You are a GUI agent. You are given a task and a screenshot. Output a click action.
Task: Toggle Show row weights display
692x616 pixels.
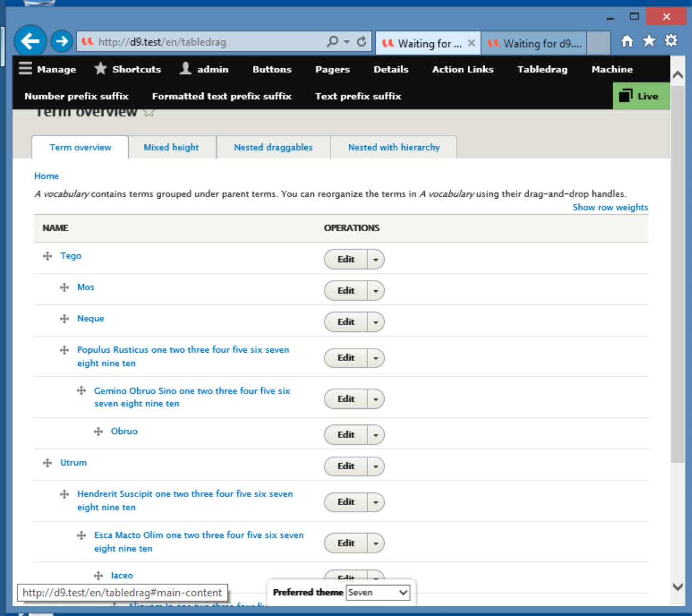[610, 207]
